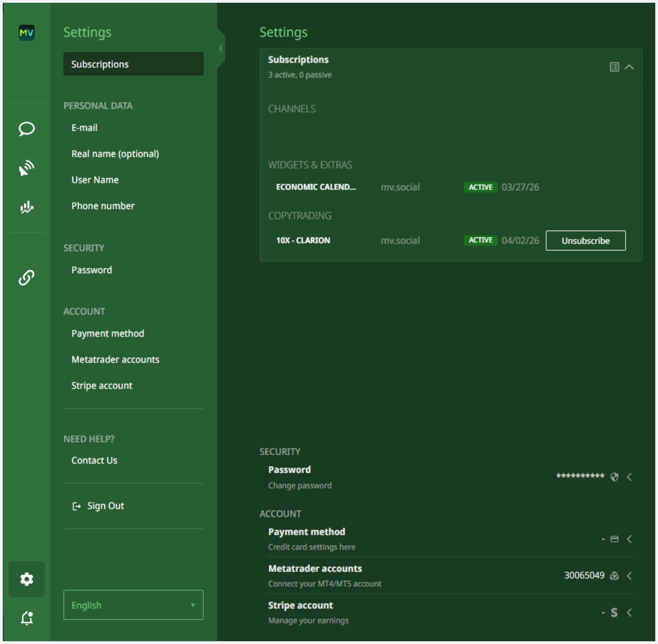Viewport: 658px width, 644px height.
Task: Expand the Payment method row chevron
Action: pos(629,539)
